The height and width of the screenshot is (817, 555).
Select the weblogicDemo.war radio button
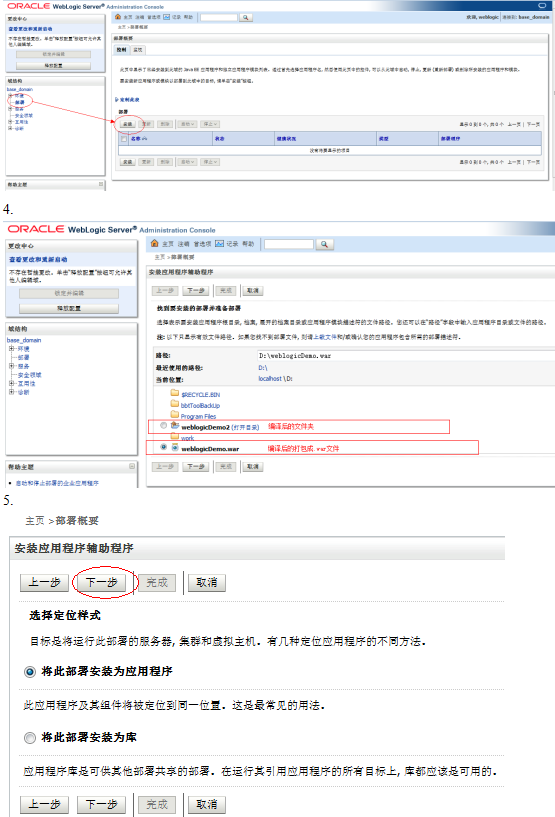click(164, 447)
